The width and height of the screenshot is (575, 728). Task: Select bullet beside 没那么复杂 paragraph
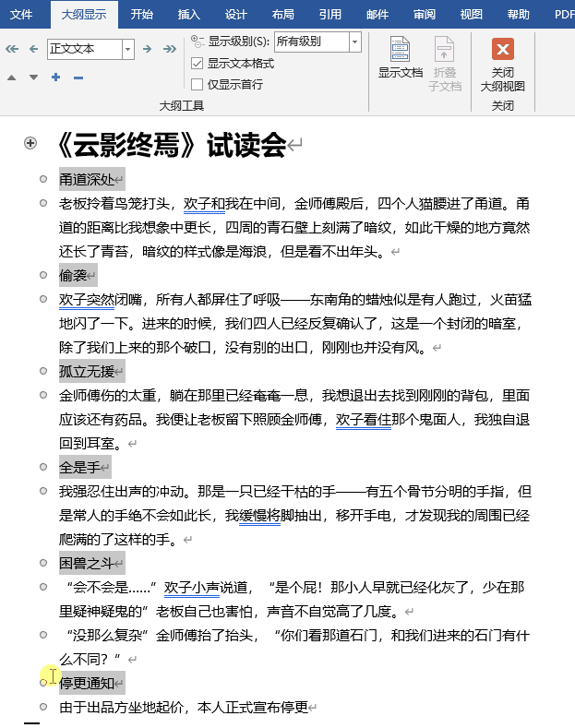[43, 635]
